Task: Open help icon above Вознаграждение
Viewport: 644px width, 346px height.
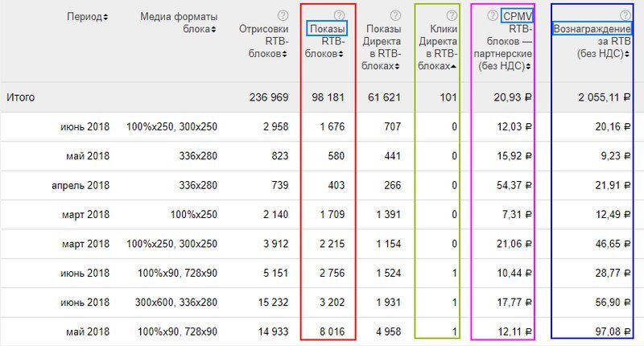Action: (x=625, y=15)
